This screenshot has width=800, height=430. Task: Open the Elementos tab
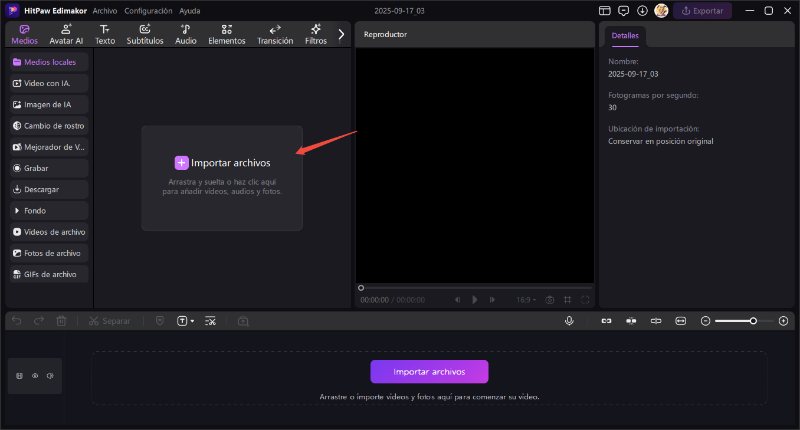pos(227,35)
